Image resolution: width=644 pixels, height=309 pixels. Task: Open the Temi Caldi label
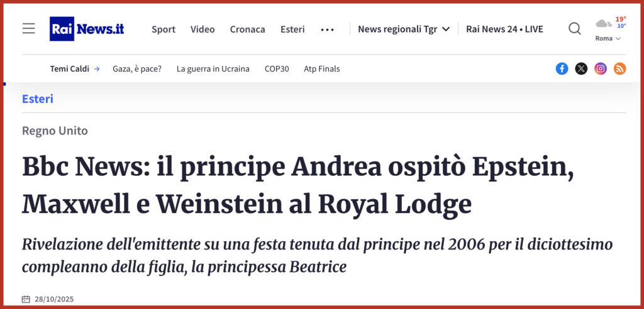[x=69, y=69]
